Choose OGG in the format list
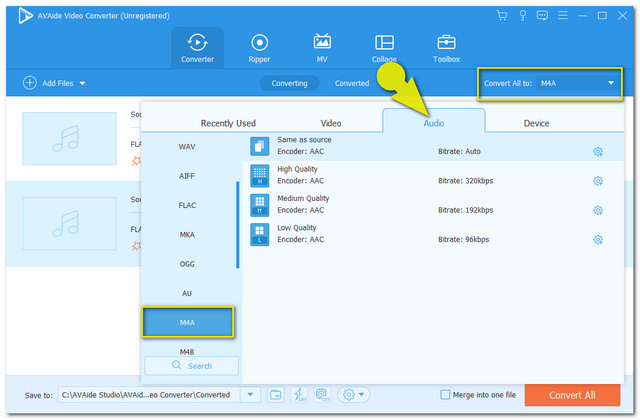640x420 pixels. coord(187,264)
